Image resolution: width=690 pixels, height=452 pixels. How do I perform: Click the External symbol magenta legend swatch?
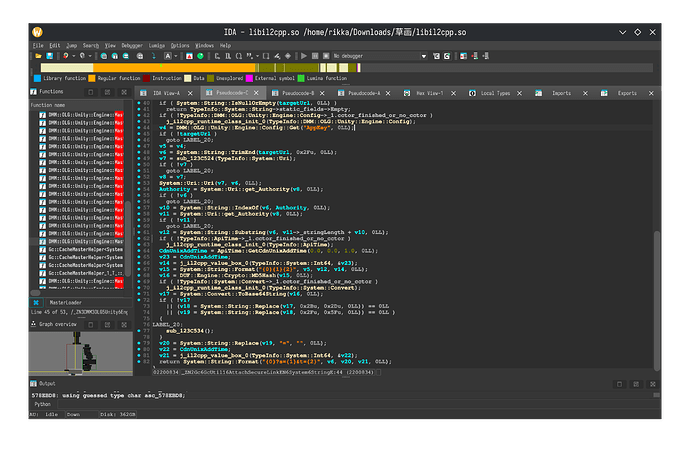tap(249, 78)
